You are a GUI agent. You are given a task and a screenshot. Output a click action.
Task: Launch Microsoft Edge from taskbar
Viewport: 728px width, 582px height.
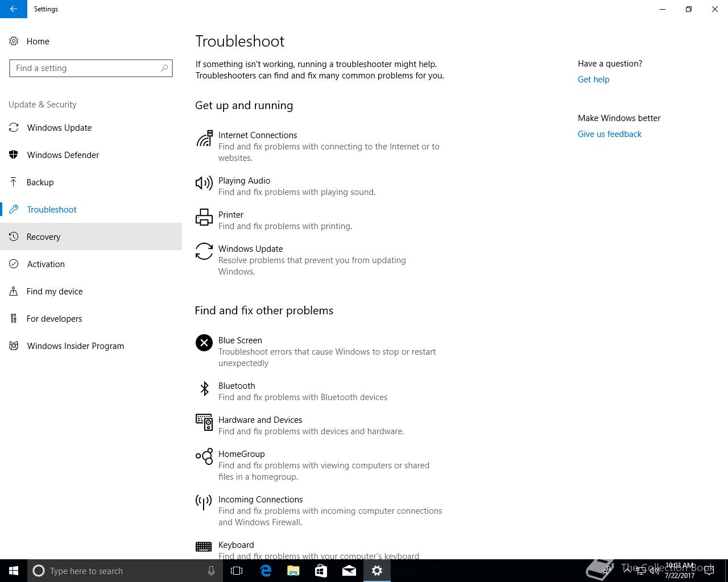click(x=266, y=571)
